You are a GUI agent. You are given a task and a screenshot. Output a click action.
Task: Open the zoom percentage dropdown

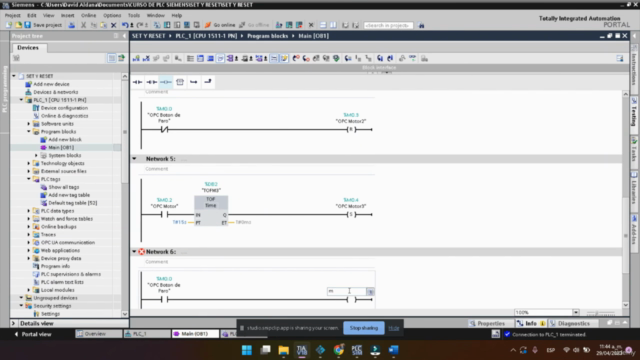(x=576, y=312)
